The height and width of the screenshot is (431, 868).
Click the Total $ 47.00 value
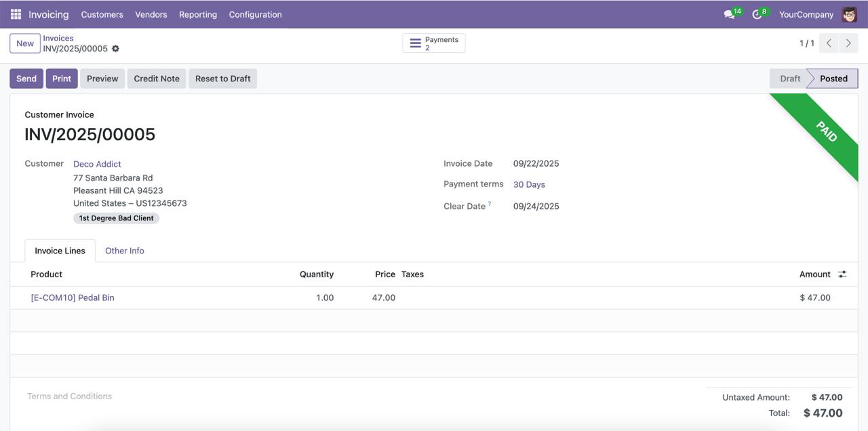tap(823, 413)
